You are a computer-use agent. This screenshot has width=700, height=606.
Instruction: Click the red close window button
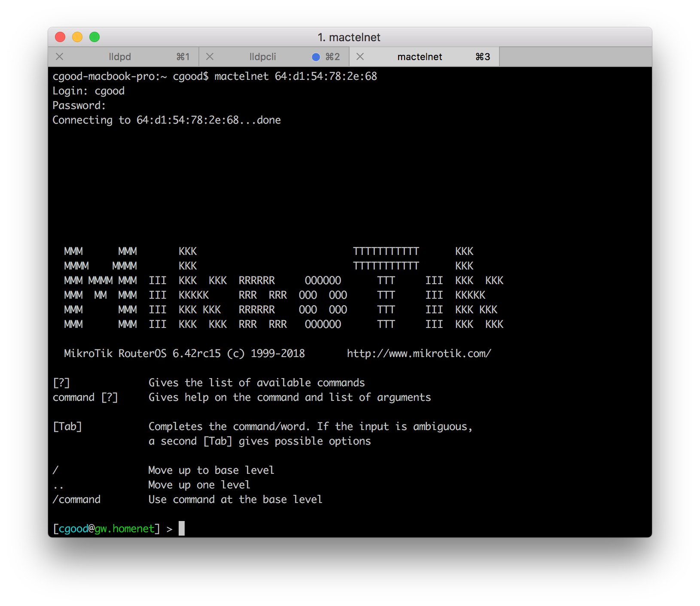60,37
